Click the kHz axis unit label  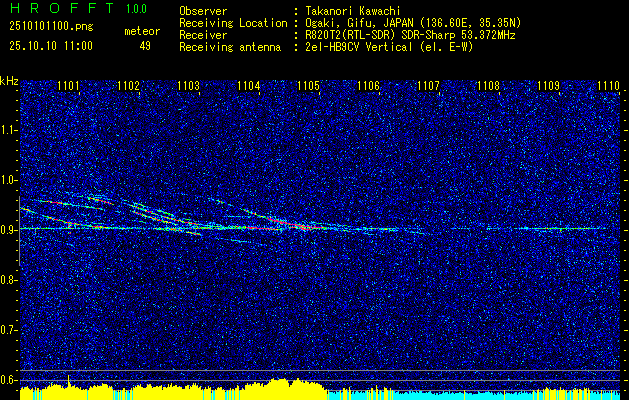click(x=9, y=81)
